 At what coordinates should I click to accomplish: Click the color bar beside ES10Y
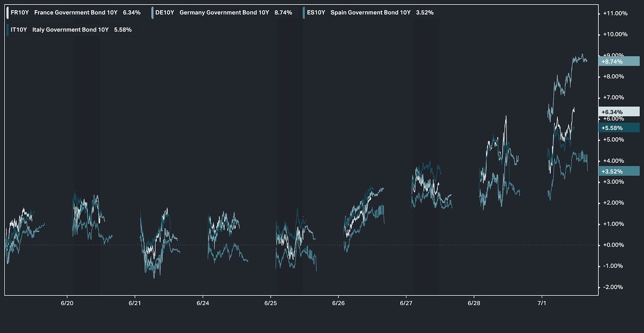[x=304, y=12]
